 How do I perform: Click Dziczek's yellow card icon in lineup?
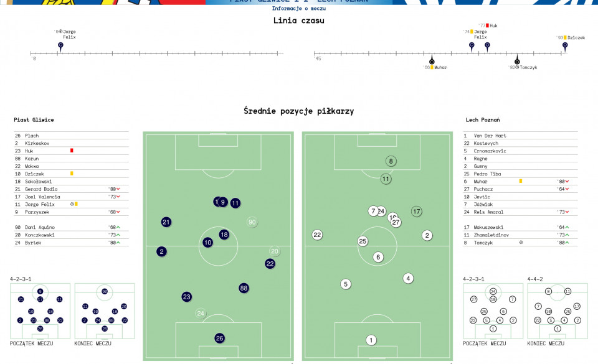[x=72, y=174]
